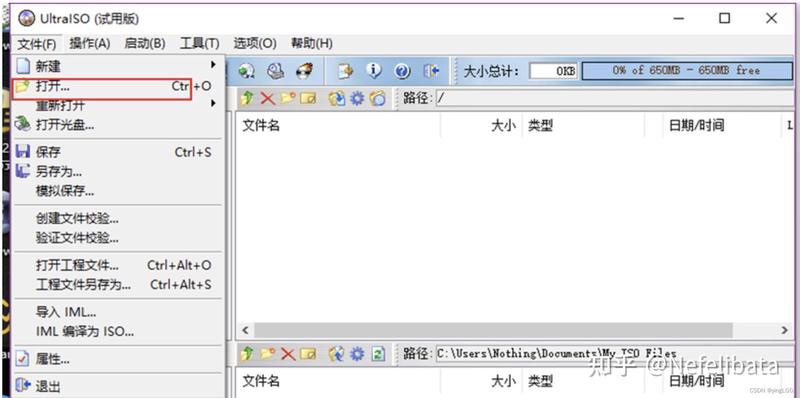This screenshot has width=800, height=398.
Task: Click the burn CD/DVD image flame icon
Action: pos(305,71)
